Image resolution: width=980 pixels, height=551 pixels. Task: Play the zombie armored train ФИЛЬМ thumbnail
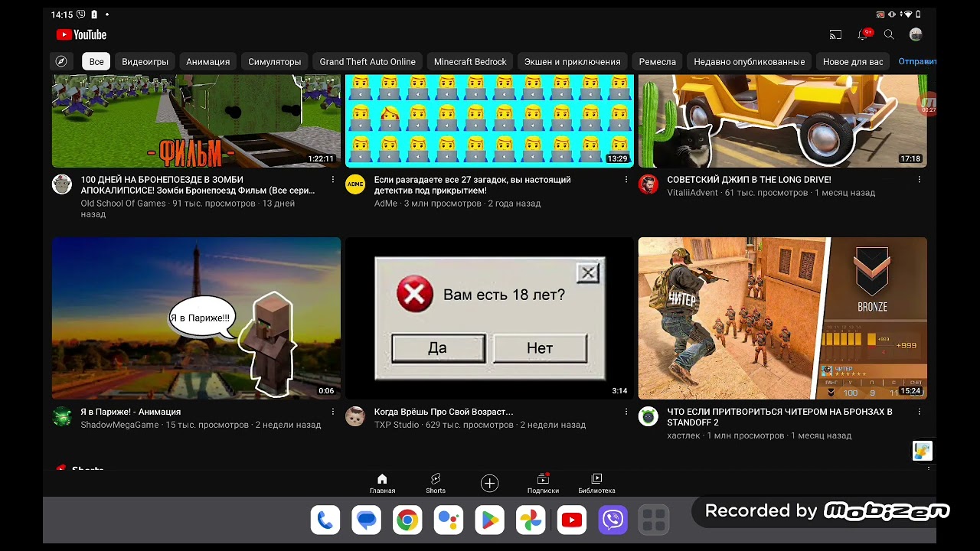click(x=196, y=121)
